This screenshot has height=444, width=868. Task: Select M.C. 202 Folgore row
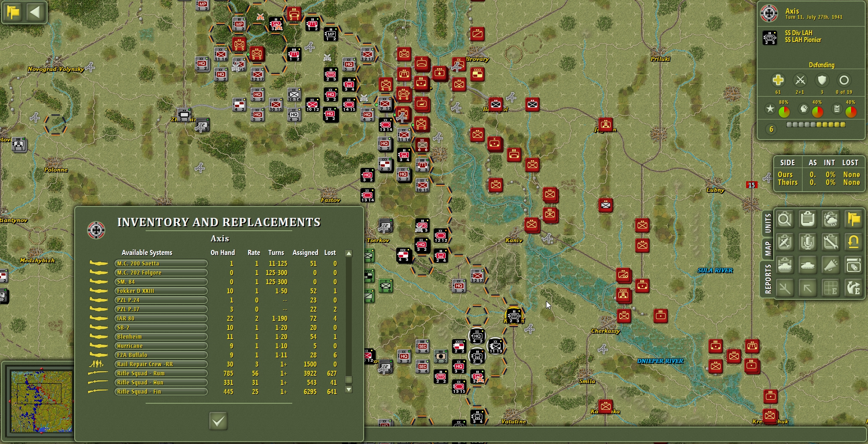click(x=161, y=273)
